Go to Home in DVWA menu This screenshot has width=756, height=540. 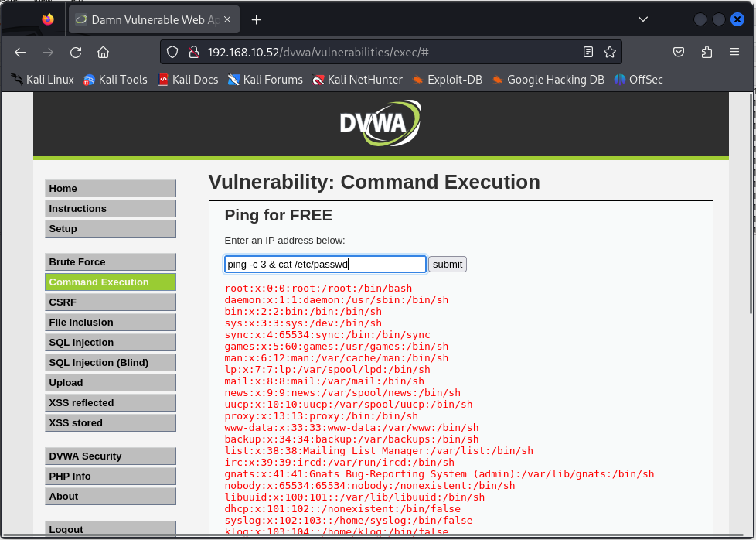point(111,188)
